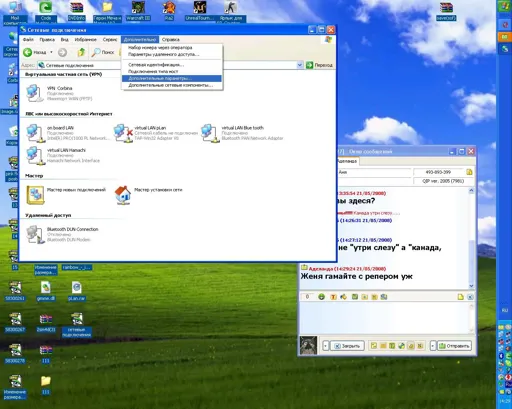Open Мой компьютер desktop icon
This screenshot has height=409, width=512.
coord(15,13)
